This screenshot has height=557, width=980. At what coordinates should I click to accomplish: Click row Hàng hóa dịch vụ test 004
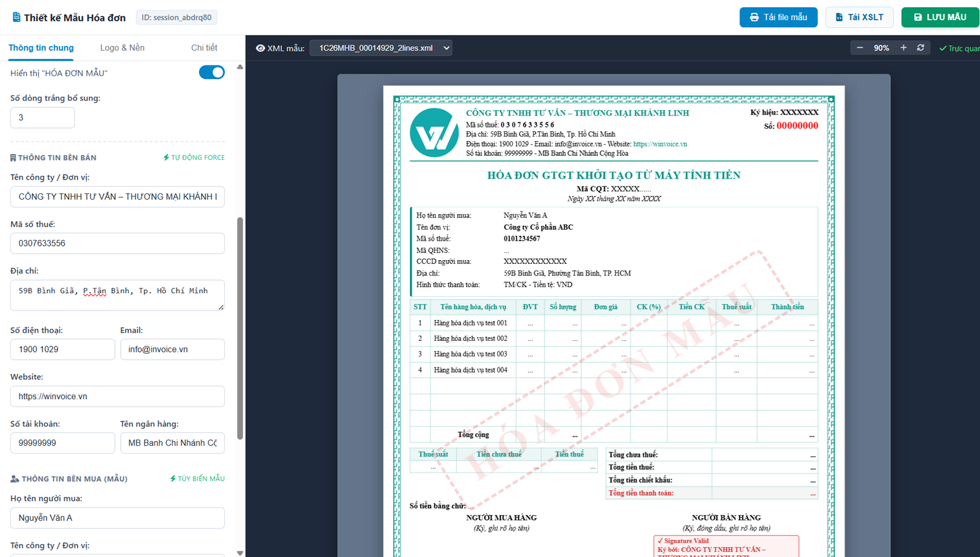[614, 370]
